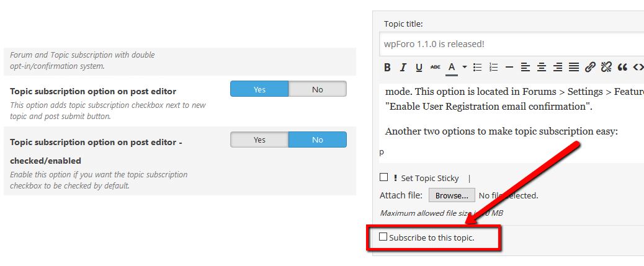The width and height of the screenshot is (644, 266).
Task: Underline the selected text
Action: 419,67
